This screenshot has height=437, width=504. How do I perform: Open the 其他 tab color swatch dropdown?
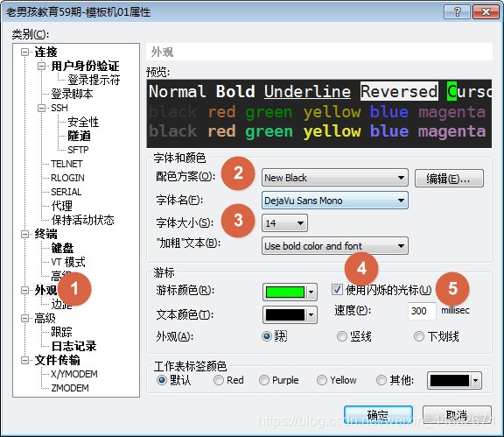coord(454,381)
